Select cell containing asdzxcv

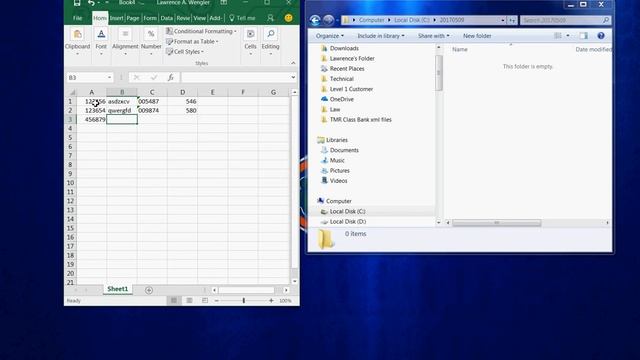pyautogui.click(x=122, y=101)
